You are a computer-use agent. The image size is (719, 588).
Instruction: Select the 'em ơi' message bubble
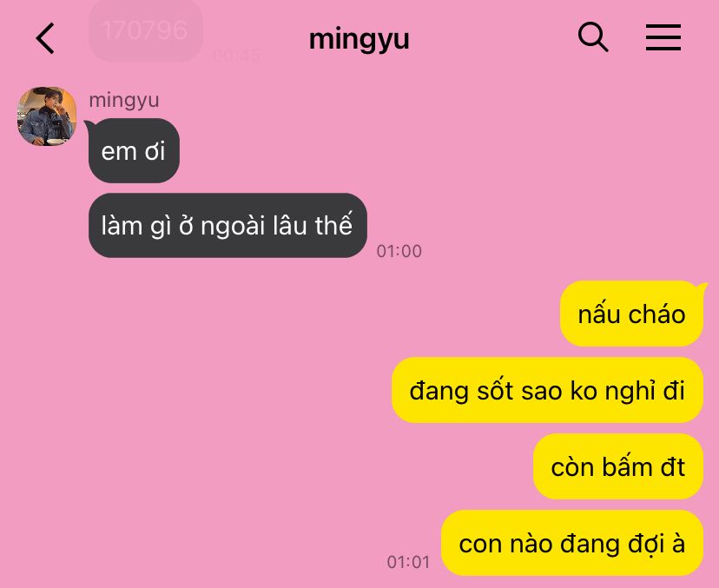[x=134, y=150]
